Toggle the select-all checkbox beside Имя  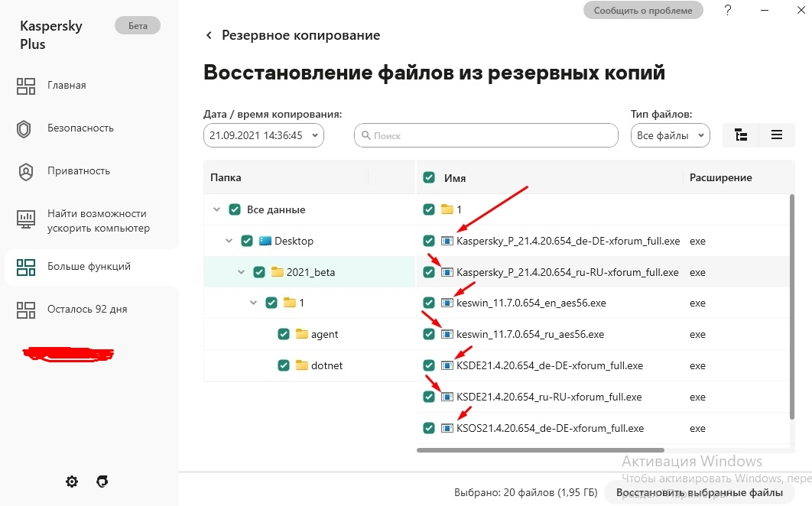429,177
